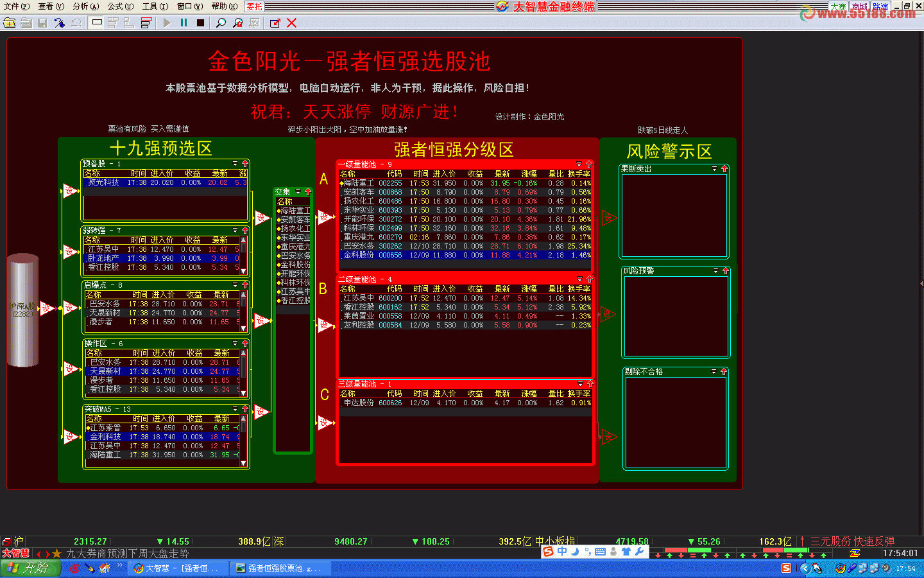Click the stop square in toolbar
Image resolution: width=924 pixels, height=578 pixels.
(x=200, y=22)
